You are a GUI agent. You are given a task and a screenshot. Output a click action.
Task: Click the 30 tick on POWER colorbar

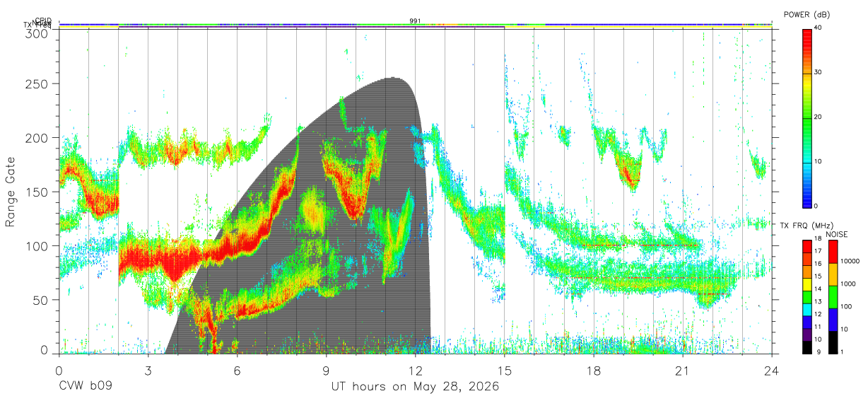(818, 72)
